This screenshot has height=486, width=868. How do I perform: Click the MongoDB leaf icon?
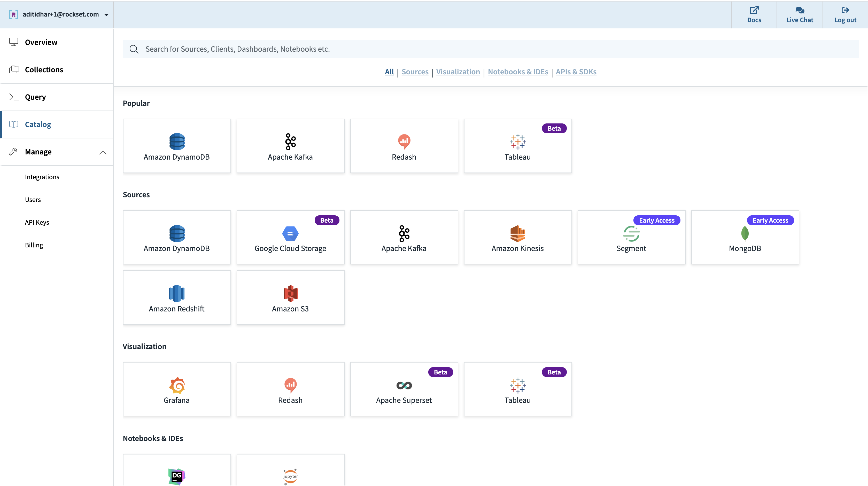[745, 233]
